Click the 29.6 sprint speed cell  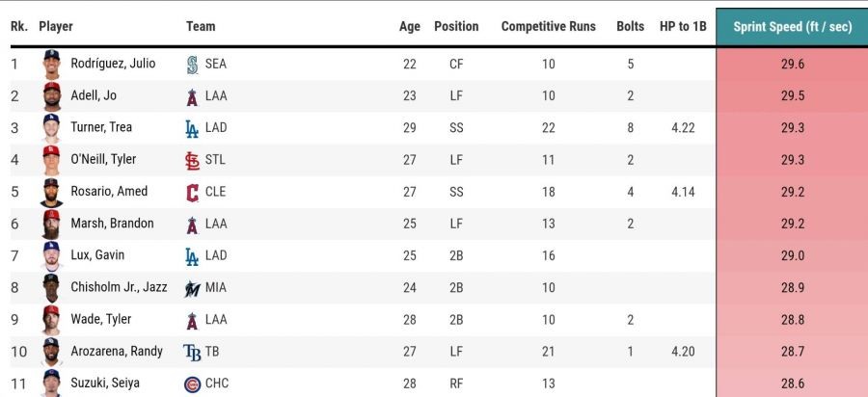[793, 65]
